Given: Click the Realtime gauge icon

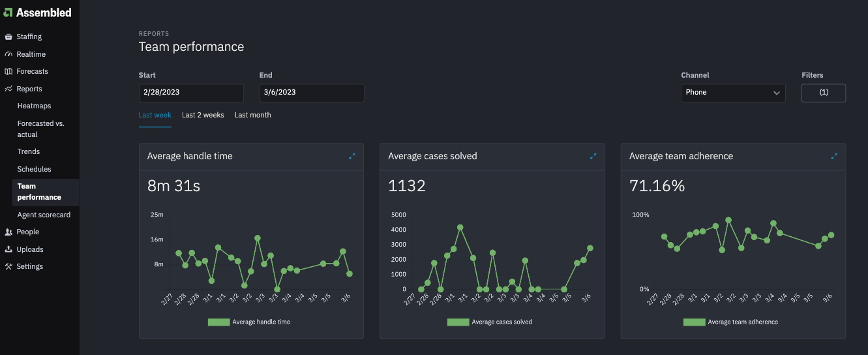Looking at the screenshot, I should [x=8, y=54].
